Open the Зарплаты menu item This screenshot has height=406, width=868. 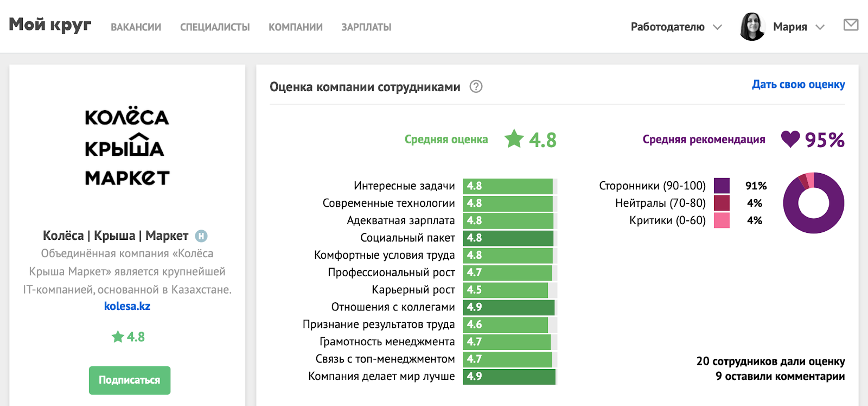(x=366, y=27)
